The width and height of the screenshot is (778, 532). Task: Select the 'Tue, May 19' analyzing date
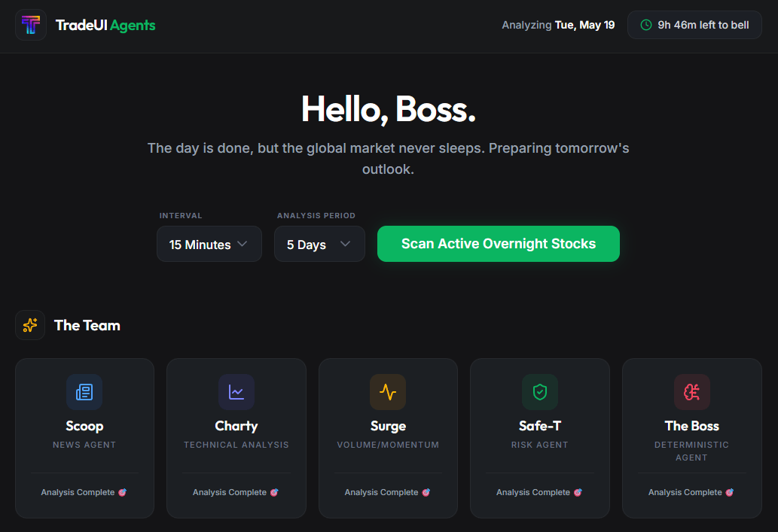(584, 25)
